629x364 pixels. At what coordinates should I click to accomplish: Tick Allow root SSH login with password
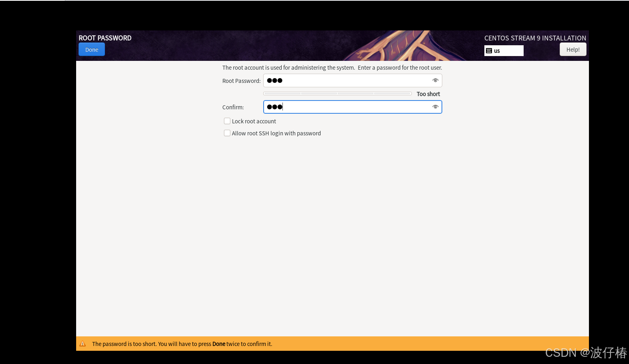pyautogui.click(x=227, y=133)
